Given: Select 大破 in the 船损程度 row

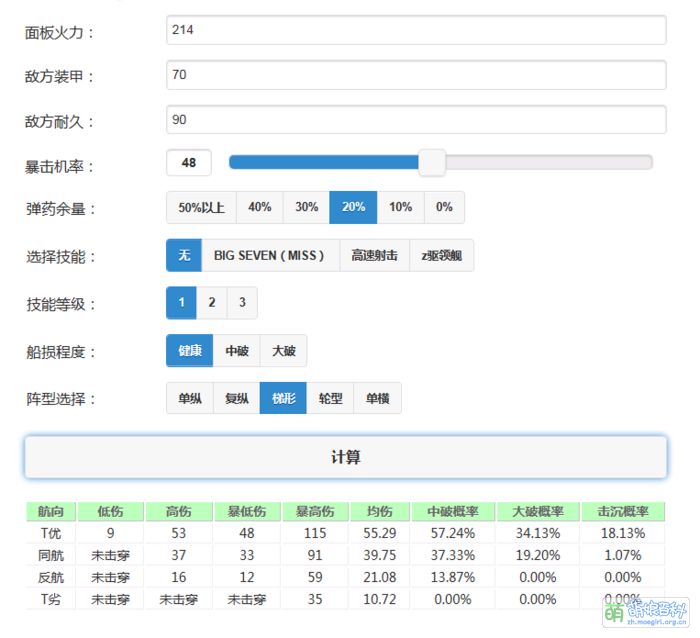Looking at the screenshot, I should click(283, 351).
